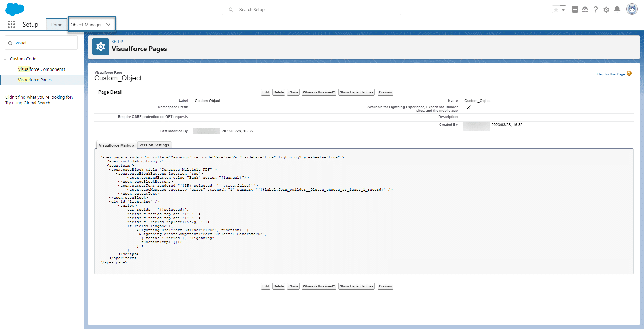644x329 pixels.
Task: Click the Salesforce cloud logo
Action: (15, 9)
